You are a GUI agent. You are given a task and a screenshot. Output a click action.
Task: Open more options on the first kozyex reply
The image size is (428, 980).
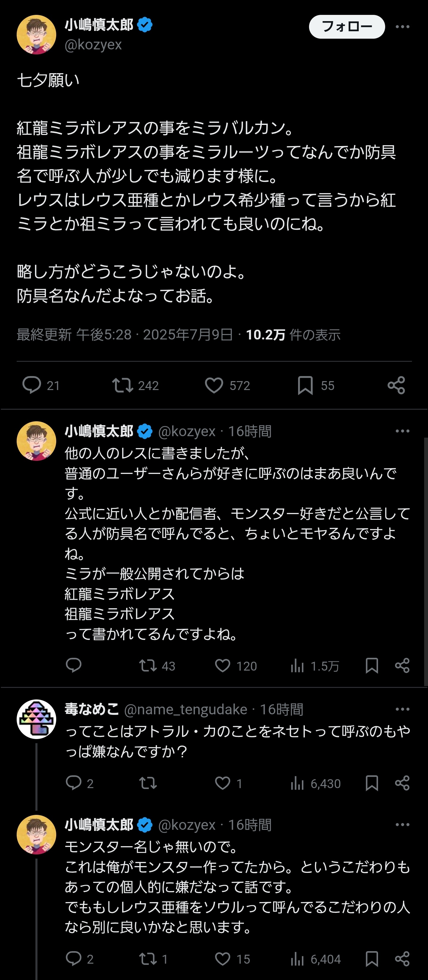pos(402,431)
